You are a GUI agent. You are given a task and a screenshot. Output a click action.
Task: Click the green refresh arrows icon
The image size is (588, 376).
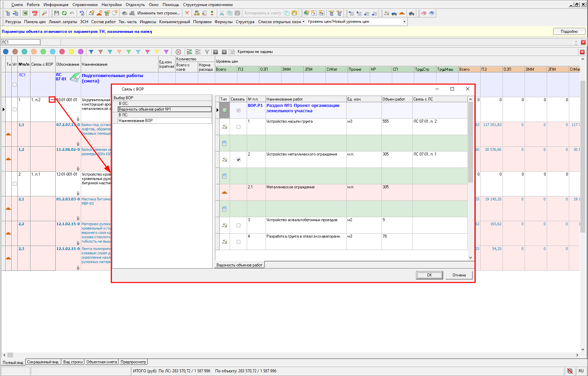point(64,13)
